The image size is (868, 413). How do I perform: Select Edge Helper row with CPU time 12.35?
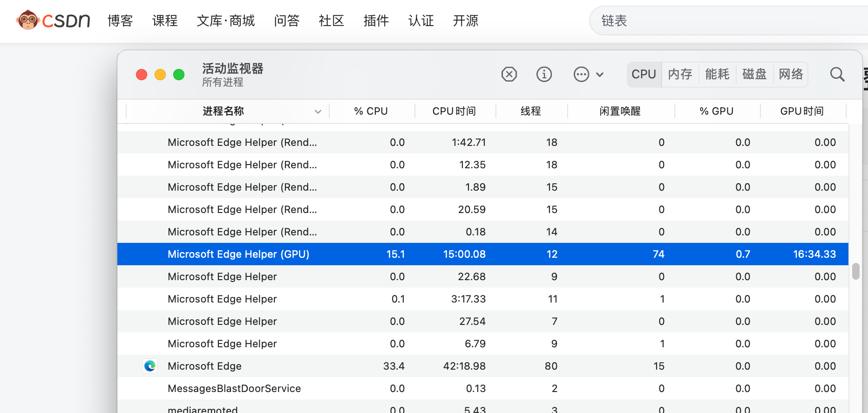coord(483,165)
